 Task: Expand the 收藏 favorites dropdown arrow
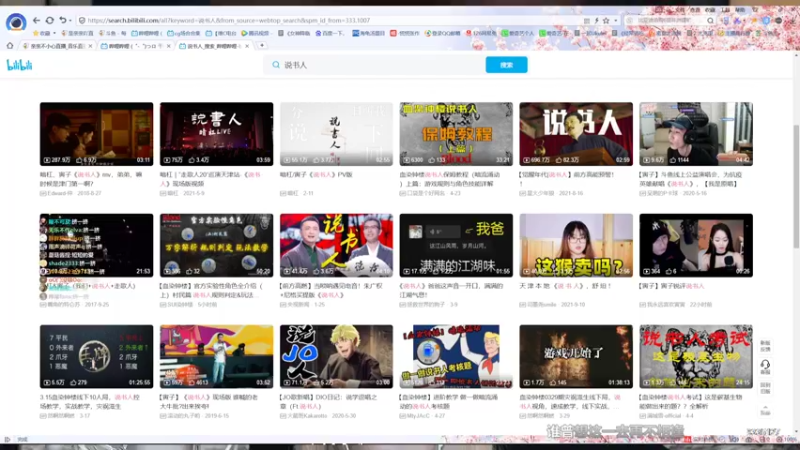(x=54, y=34)
